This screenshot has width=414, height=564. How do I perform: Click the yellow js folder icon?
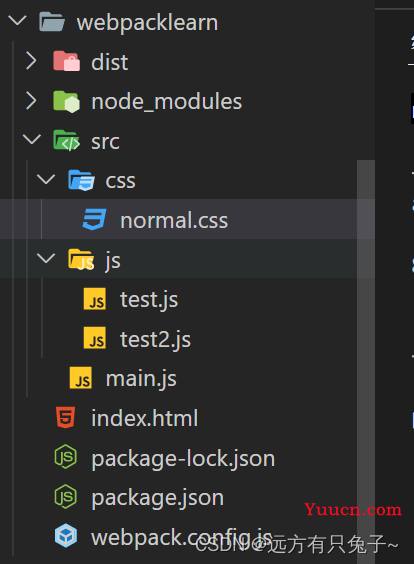[81, 259]
